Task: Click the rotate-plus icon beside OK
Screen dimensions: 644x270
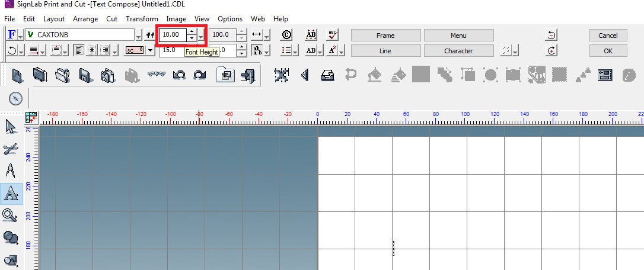Action: coord(551,51)
